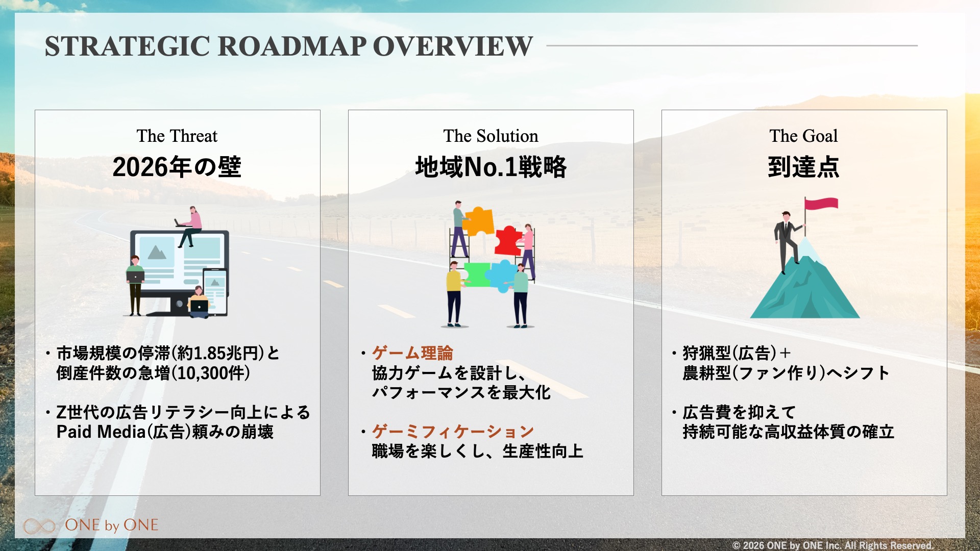Select the 'The Goal' heading
Screen dimensions: 980x551
(804, 136)
